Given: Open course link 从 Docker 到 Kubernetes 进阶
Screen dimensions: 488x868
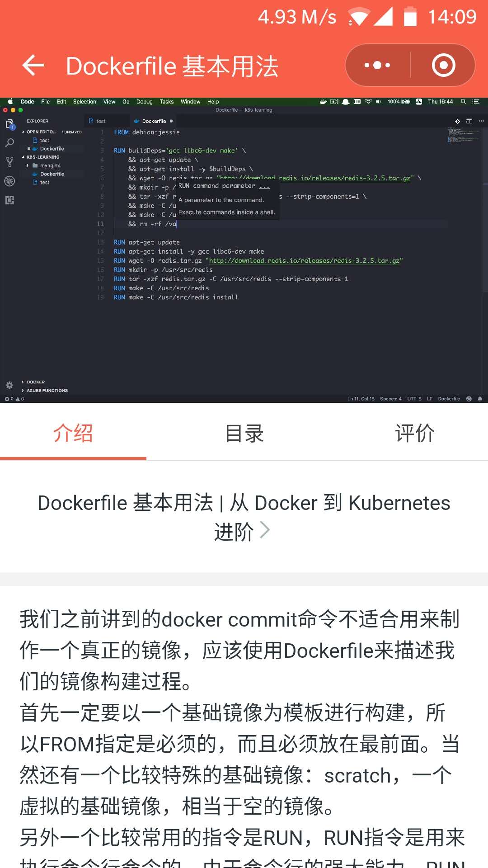Looking at the screenshot, I should point(244,517).
